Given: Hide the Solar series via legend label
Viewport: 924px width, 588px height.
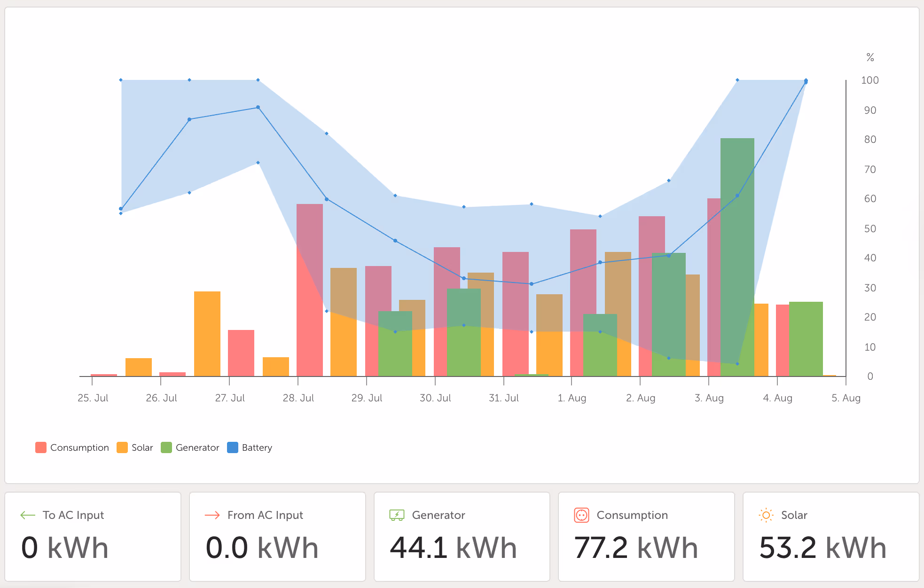Looking at the screenshot, I should coord(142,447).
